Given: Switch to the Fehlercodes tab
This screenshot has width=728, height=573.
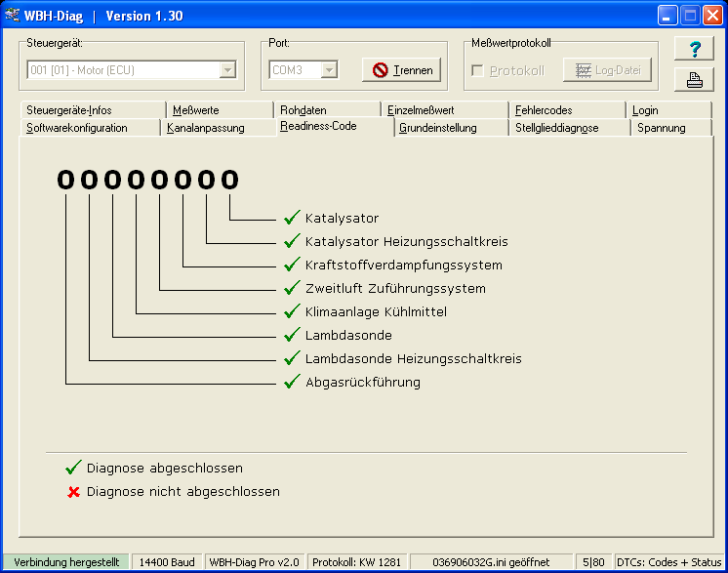Looking at the screenshot, I should coord(544,110).
